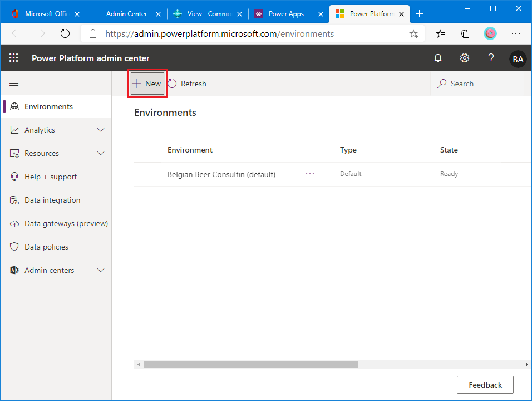This screenshot has height=401, width=532.
Task: Click the Feedback button
Action: [x=485, y=385]
